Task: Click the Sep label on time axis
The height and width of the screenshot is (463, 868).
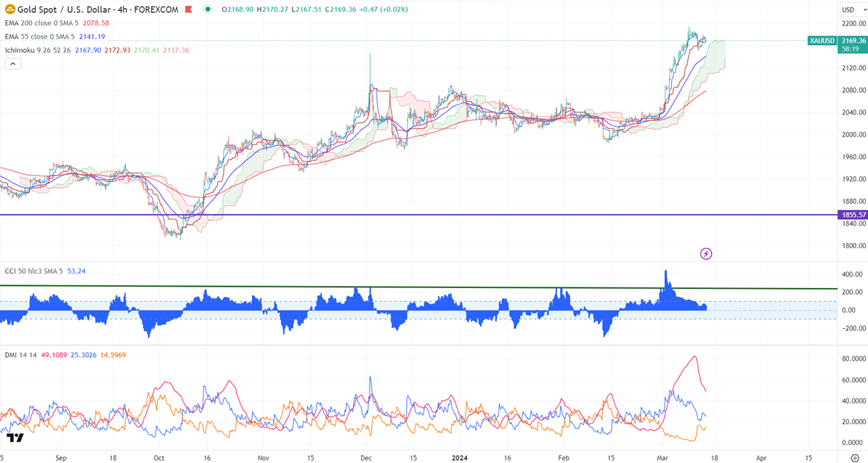Action: pos(61,458)
